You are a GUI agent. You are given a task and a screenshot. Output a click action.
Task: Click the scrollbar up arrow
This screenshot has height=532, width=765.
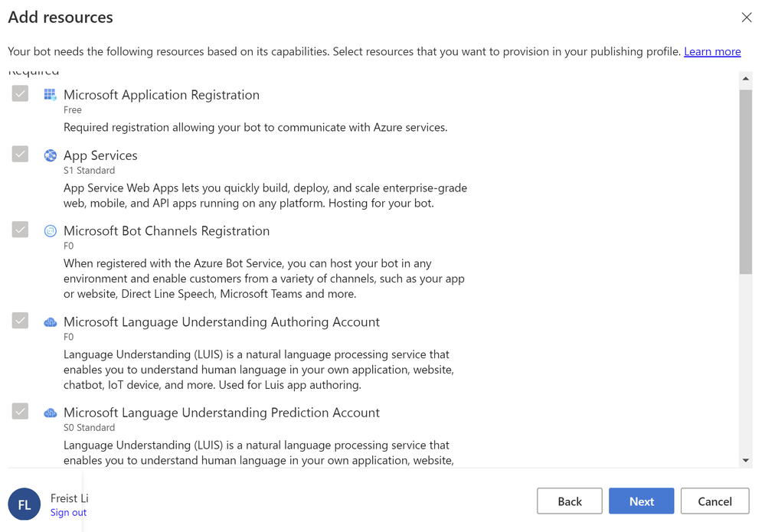click(x=746, y=79)
